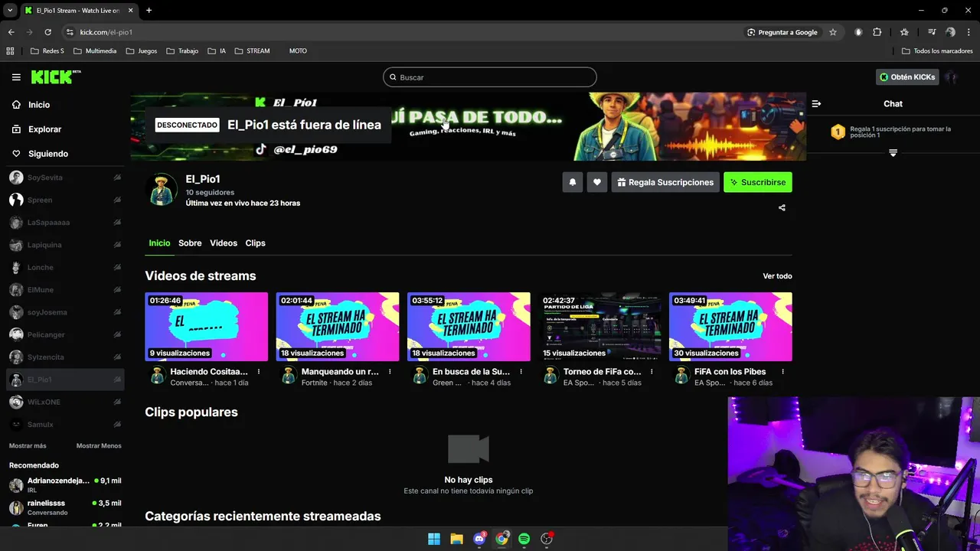Click the KICK logo

[x=56, y=77]
